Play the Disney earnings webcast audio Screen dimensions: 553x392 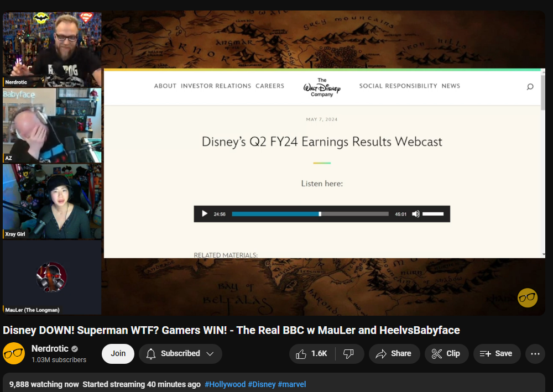pos(205,213)
